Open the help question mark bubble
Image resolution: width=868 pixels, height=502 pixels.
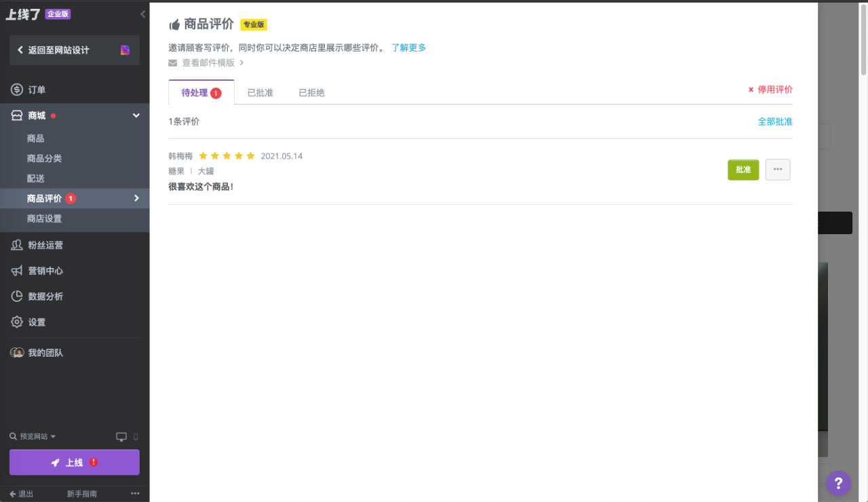pos(838,484)
